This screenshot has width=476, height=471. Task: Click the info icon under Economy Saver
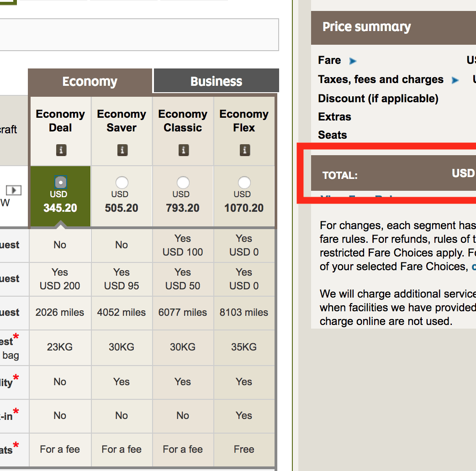tap(122, 150)
